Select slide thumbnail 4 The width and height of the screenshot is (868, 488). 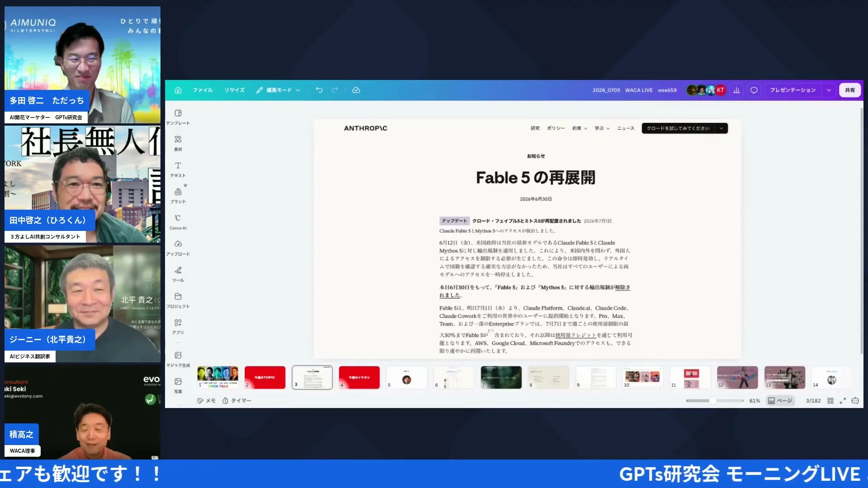(359, 377)
